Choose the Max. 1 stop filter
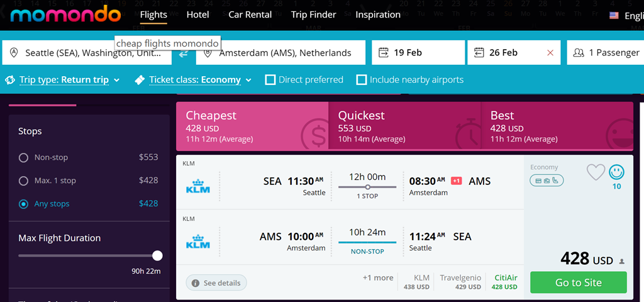The image size is (644, 302). [24, 181]
